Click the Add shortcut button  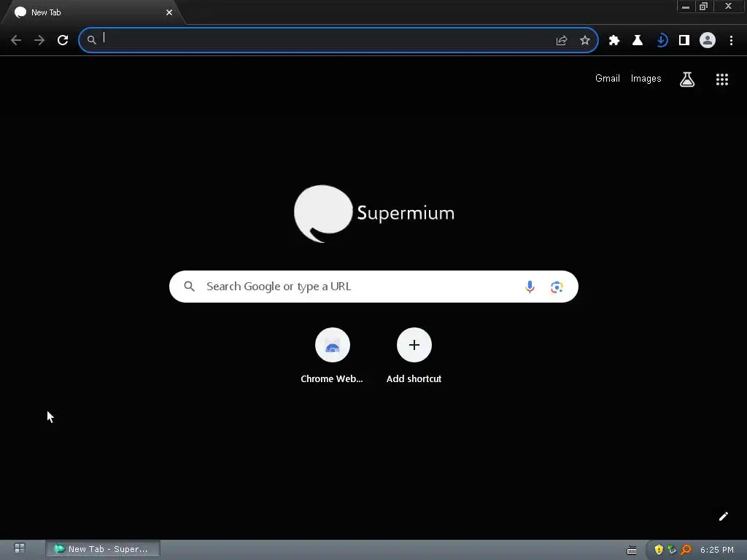coord(414,356)
